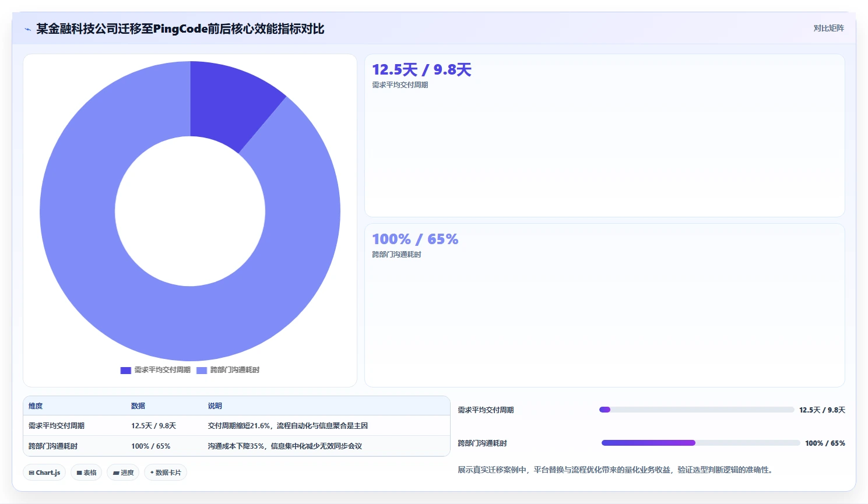Click the 说明 column header
This screenshot has height=504, width=868.
215,406
